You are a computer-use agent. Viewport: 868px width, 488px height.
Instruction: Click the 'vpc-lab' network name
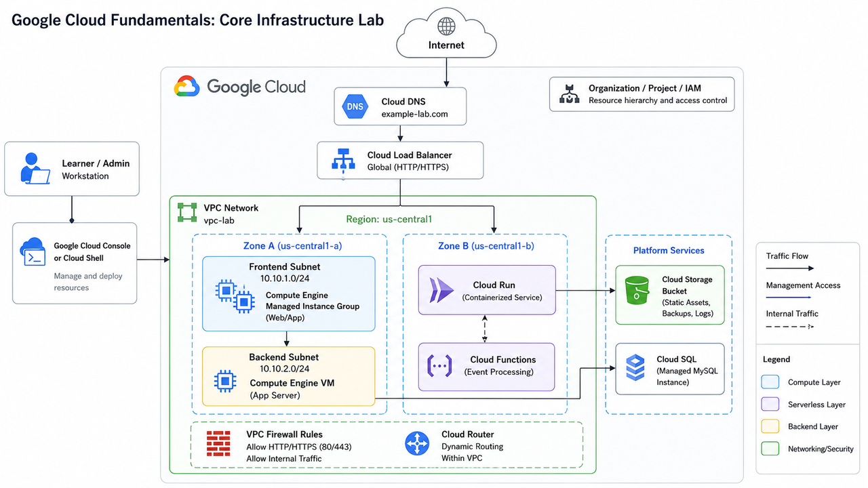coord(219,220)
